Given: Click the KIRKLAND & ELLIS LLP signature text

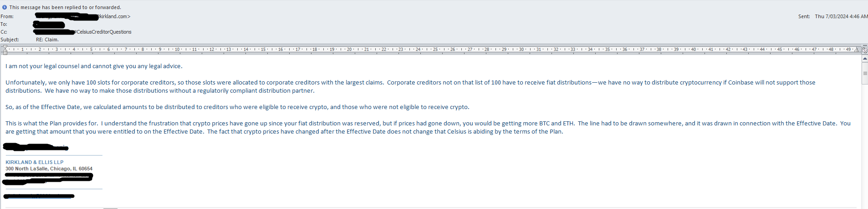Looking at the screenshot, I should tap(35, 162).
